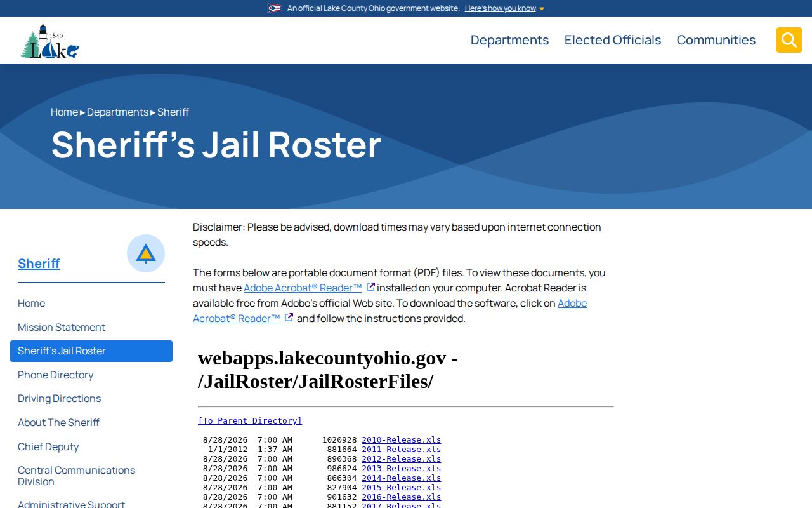Select Sheriff's Jail Roster sidebar item
Image resolution: width=812 pixels, height=508 pixels.
[91, 351]
